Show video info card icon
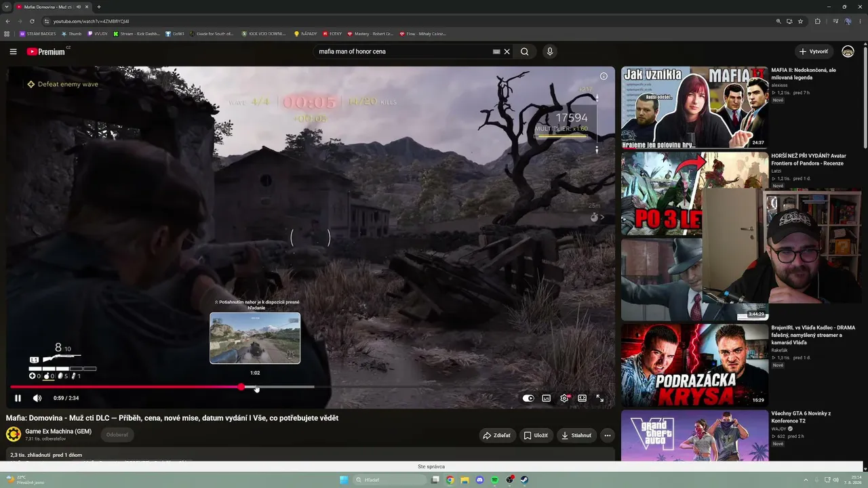 pos(604,77)
